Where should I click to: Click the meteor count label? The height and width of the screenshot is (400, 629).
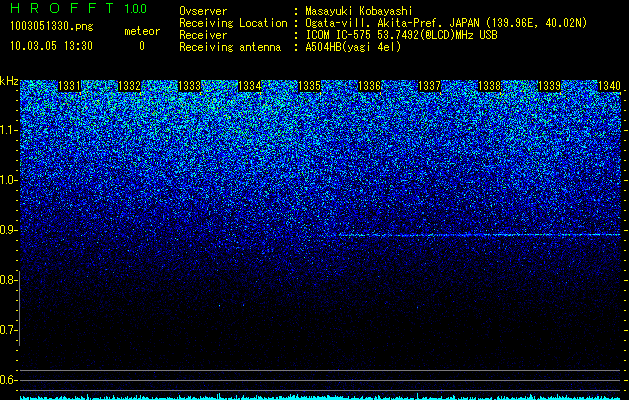[x=142, y=31]
